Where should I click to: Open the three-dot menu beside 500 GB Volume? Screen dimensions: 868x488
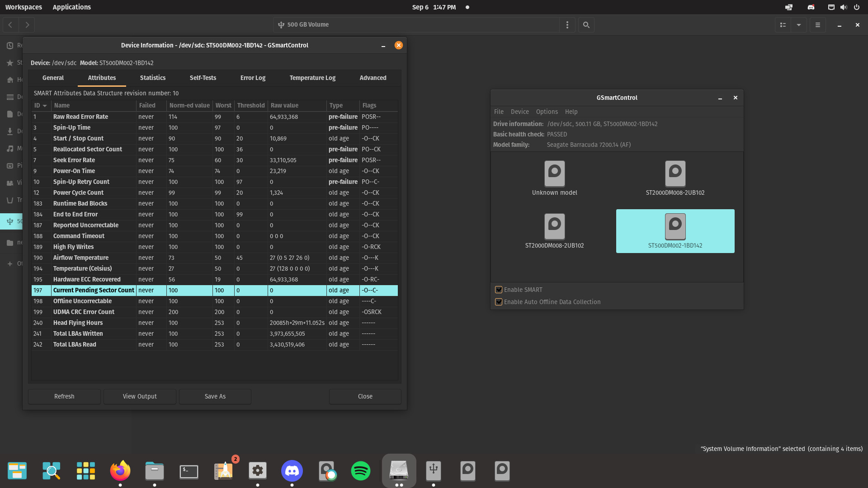567,25
